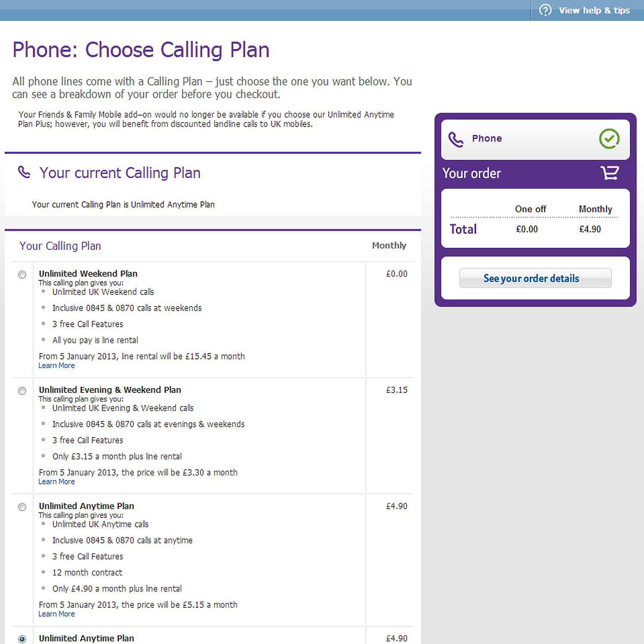
Task: Click the See your order details button
Action: (x=535, y=278)
